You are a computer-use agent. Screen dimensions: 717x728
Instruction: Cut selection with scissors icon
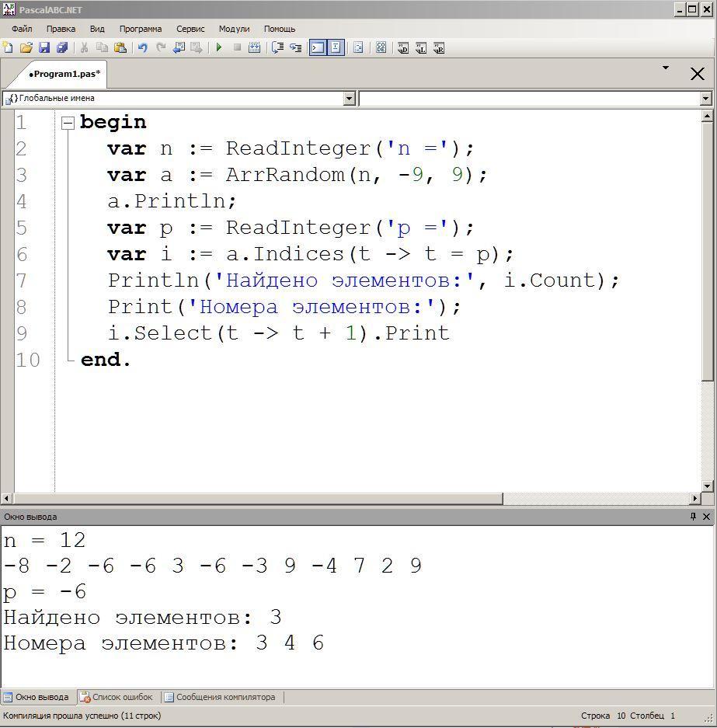(85, 47)
